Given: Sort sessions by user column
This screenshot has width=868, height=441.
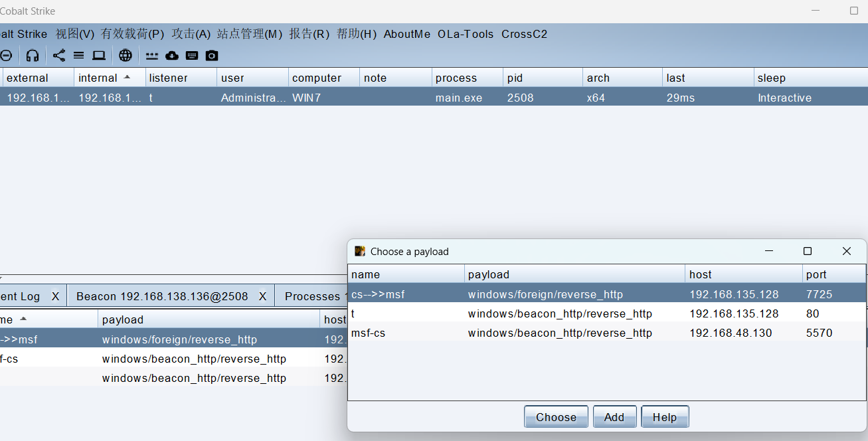Looking at the screenshot, I should point(252,78).
